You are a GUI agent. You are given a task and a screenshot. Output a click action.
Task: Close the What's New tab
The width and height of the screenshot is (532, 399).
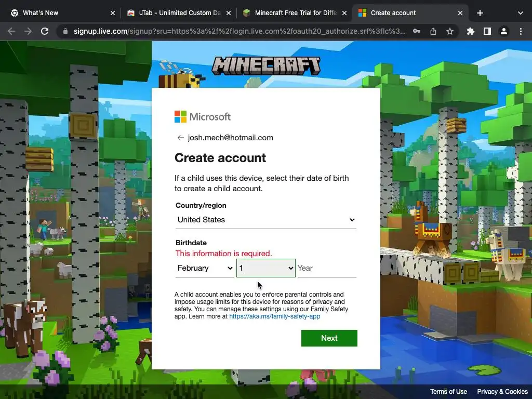[113, 13]
